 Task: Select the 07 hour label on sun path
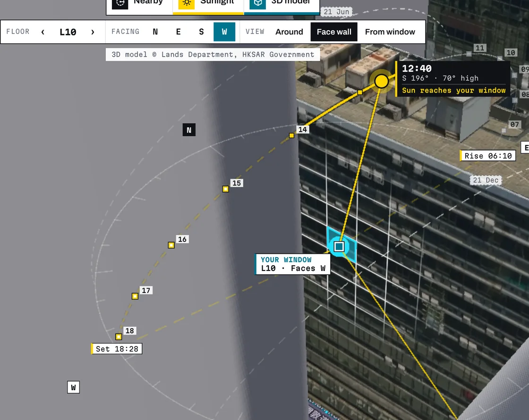[x=514, y=125]
